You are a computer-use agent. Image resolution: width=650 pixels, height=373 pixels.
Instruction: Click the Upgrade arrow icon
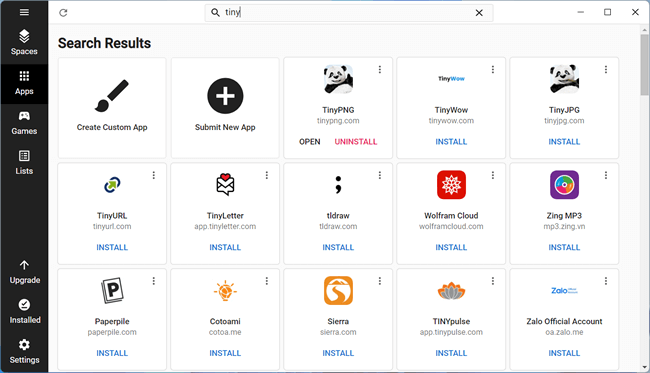[x=24, y=265]
